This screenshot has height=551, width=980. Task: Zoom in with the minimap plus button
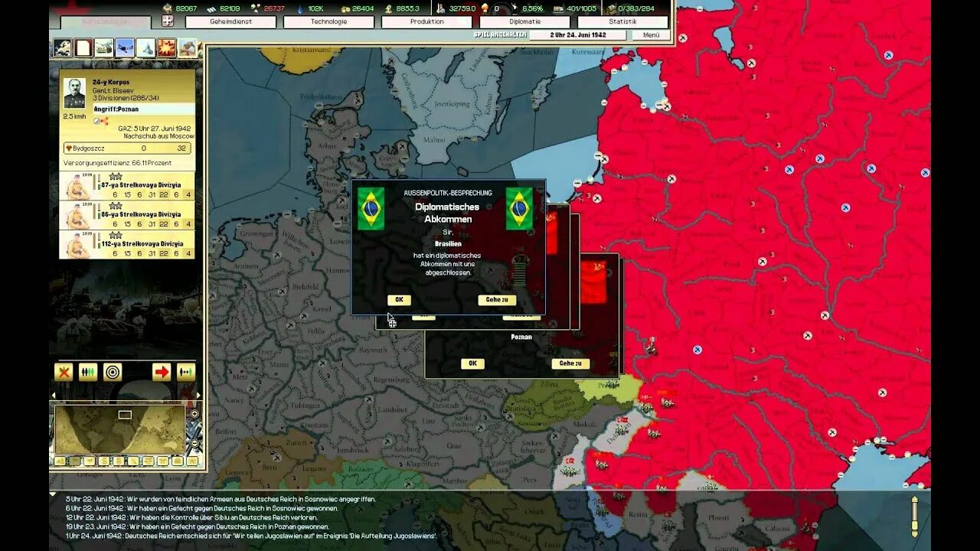click(194, 414)
